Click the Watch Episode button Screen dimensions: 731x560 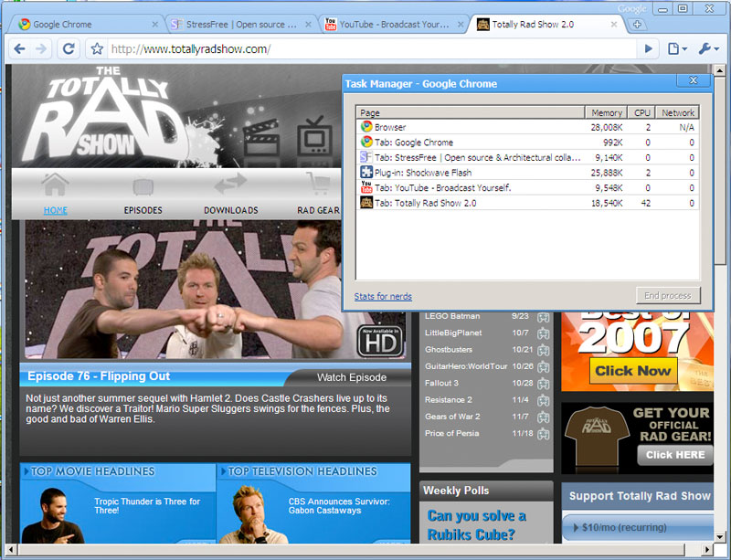click(352, 377)
